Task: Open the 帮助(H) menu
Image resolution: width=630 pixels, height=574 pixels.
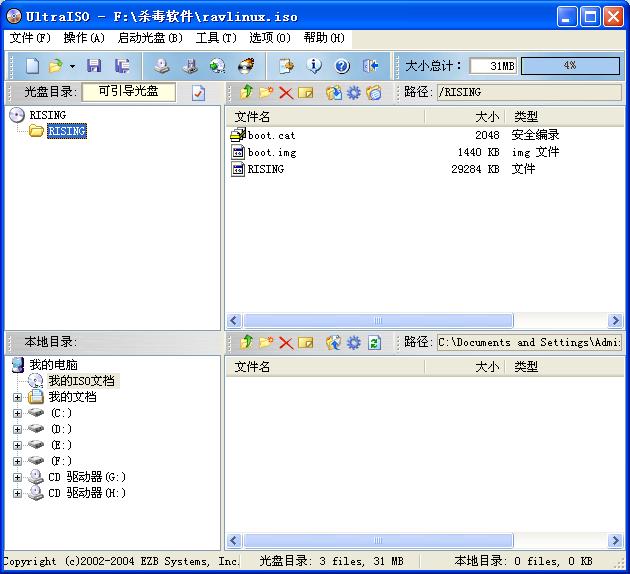Action: pos(324,38)
